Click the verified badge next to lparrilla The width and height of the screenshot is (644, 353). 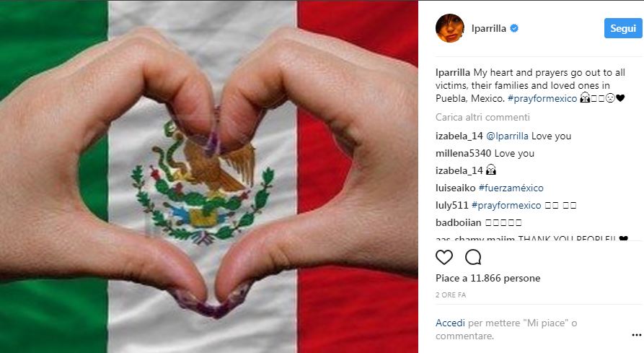click(514, 28)
